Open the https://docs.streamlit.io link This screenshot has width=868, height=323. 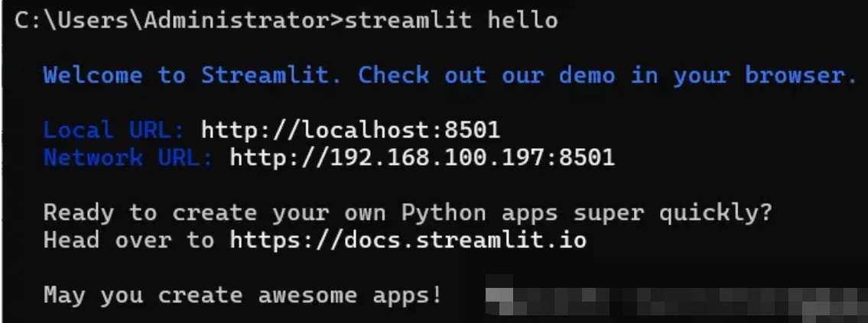(408, 241)
